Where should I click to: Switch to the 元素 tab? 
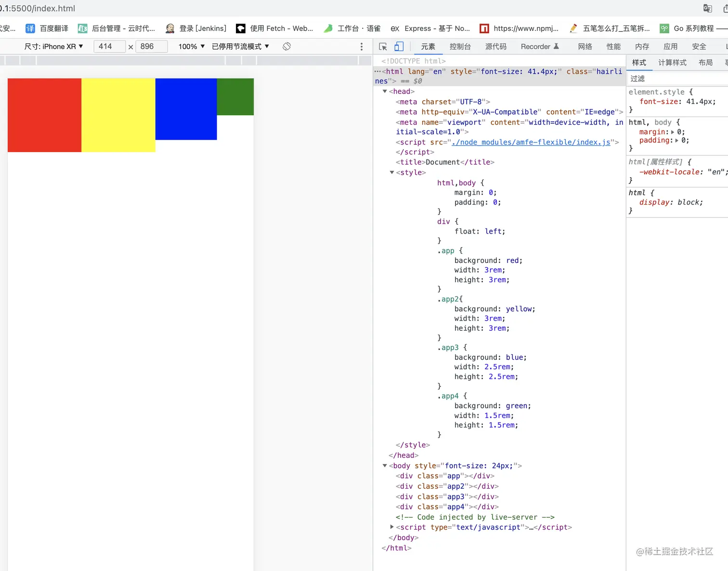click(x=428, y=47)
